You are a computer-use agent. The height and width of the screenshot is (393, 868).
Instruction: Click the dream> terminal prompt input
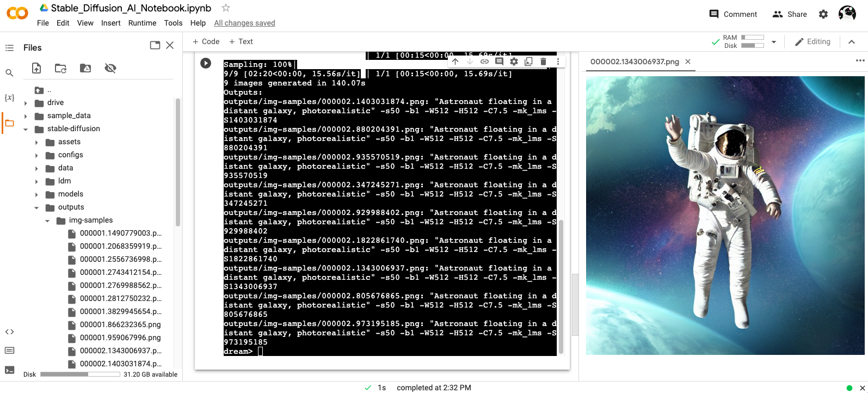(x=260, y=352)
